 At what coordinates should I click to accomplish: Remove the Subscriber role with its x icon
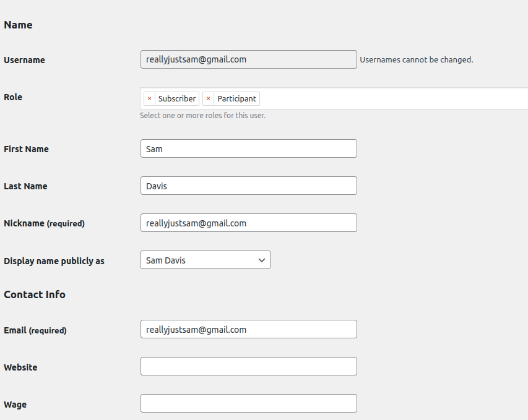click(x=149, y=98)
